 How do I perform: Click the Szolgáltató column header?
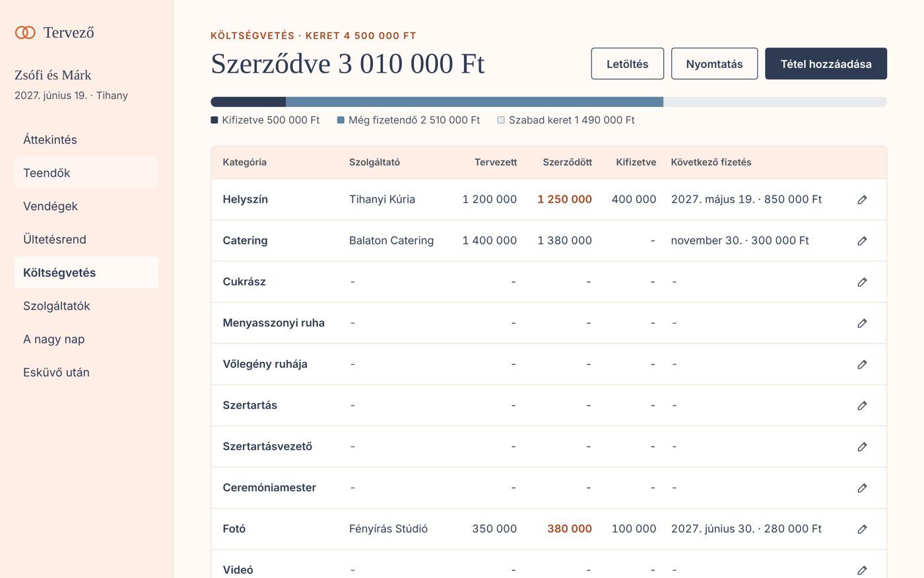coord(374,163)
